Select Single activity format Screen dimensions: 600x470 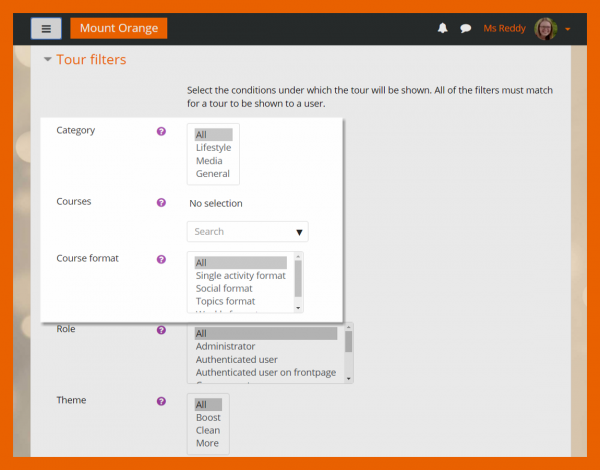click(240, 276)
